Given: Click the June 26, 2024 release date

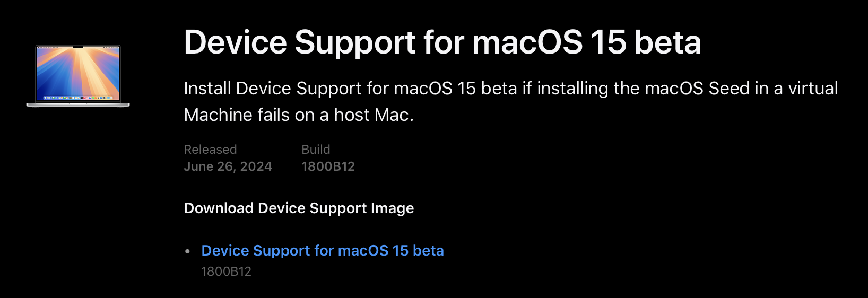Looking at the screenshot, I should click(x=228, y=166).
